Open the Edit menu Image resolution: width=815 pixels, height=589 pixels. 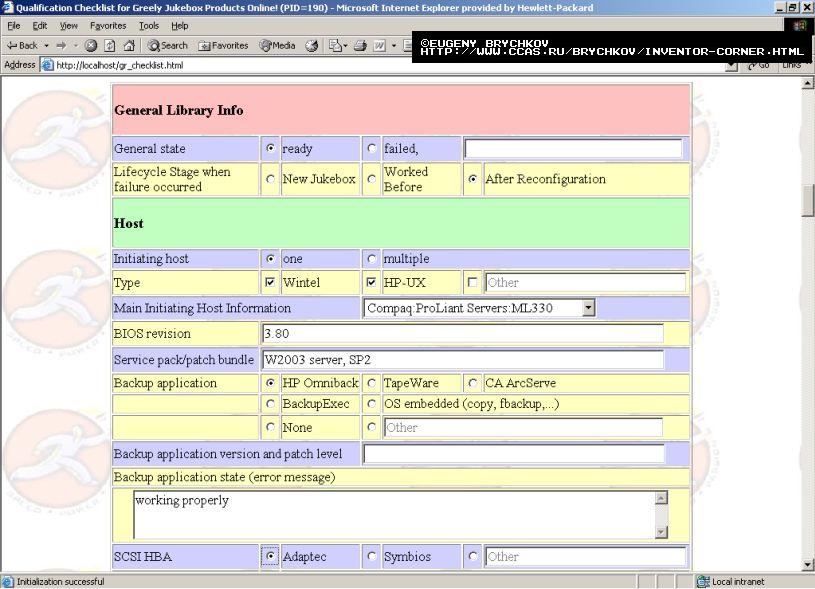coord(40,25)
